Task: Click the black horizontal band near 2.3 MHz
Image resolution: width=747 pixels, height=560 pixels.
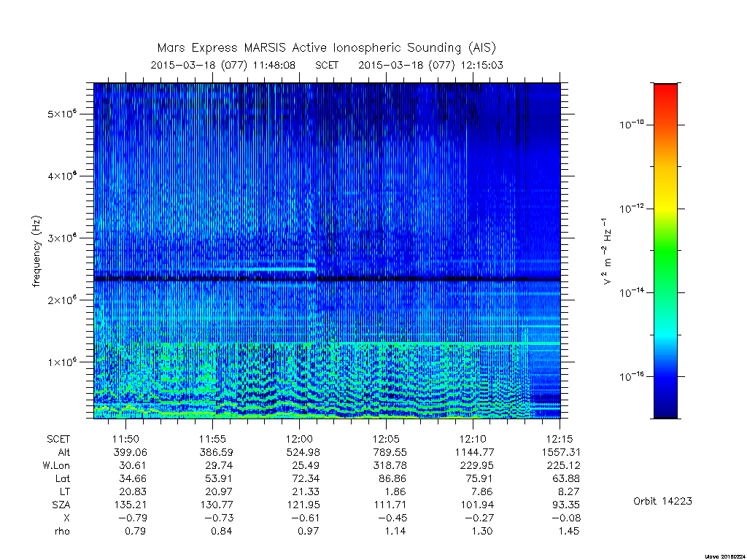Action: 328,279
